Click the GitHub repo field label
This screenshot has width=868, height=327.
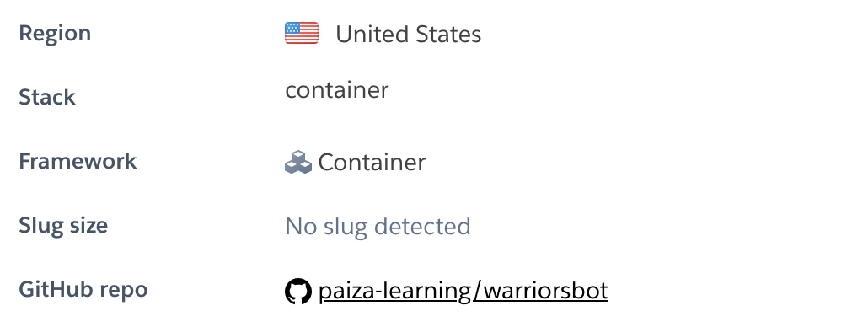tap(83, 289)
